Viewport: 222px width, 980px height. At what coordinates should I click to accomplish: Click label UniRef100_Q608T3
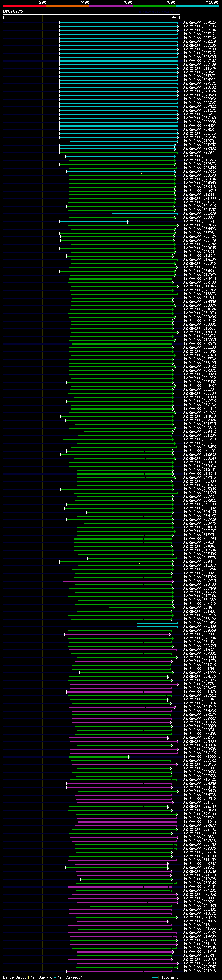click(199, 164)
